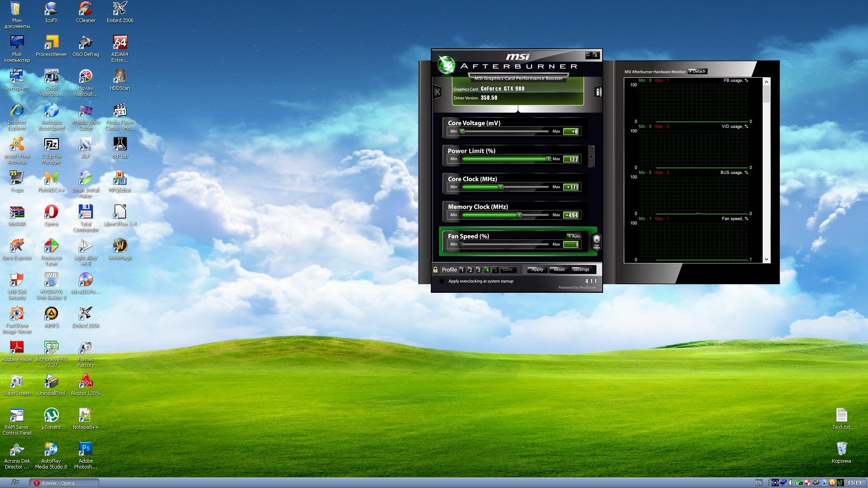Open the Kombustor K side button

(437, 93)
